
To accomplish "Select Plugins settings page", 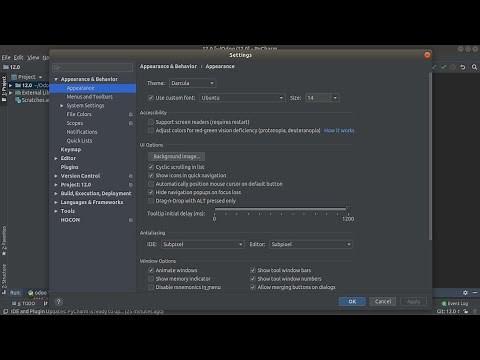I will click(x=69, y=167).
